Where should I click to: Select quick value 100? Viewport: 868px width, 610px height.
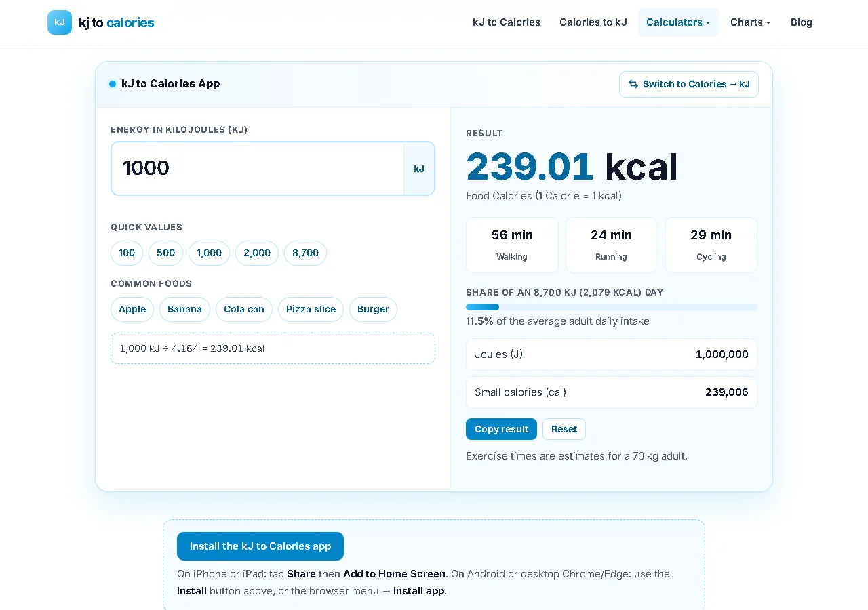pyautogui.click(x=127, y=253)
